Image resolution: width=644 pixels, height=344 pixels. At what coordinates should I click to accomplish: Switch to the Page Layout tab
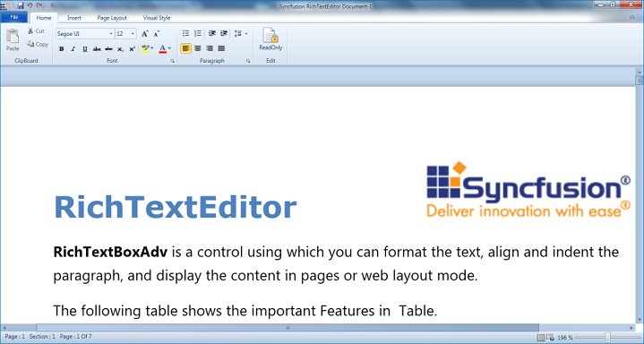coord(112,18)
